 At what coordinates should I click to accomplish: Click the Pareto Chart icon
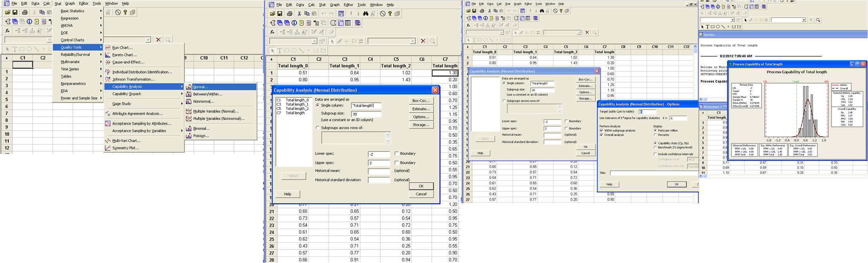108,55
